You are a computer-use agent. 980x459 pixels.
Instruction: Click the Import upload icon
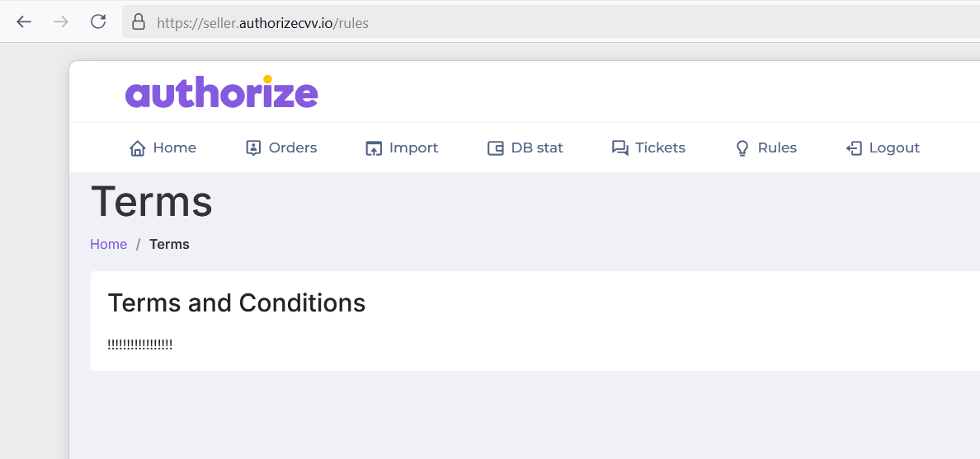coord(374,148)
